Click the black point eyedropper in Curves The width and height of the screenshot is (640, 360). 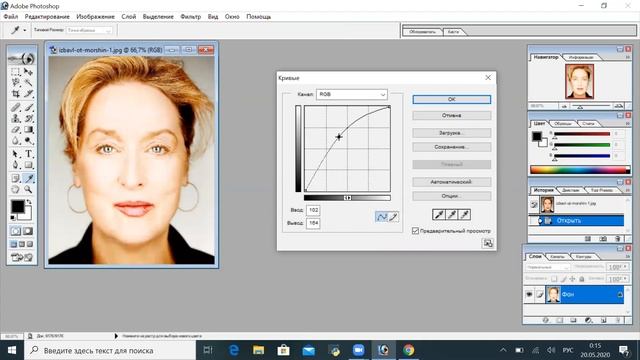[439, 215]
